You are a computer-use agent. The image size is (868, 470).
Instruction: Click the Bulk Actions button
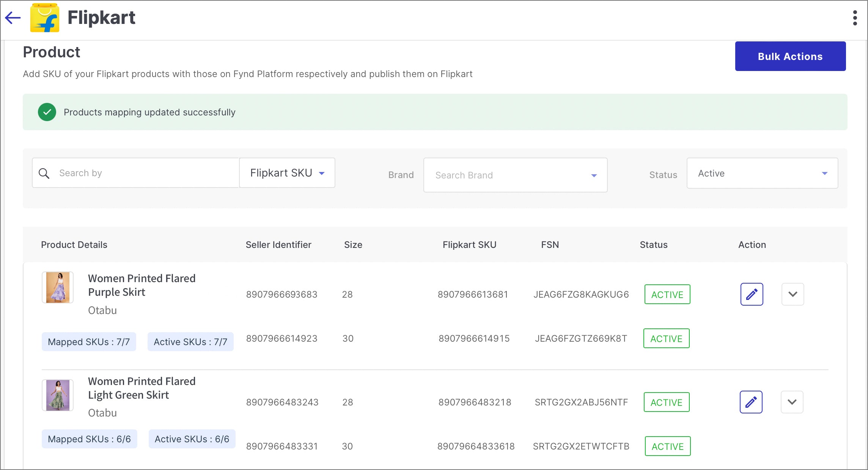point(789,55)
